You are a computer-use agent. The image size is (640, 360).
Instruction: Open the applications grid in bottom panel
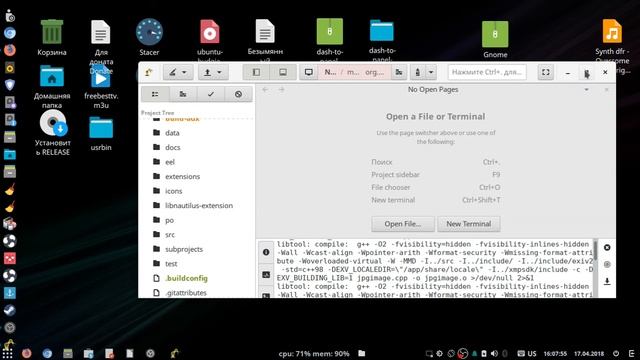point(7,353)
